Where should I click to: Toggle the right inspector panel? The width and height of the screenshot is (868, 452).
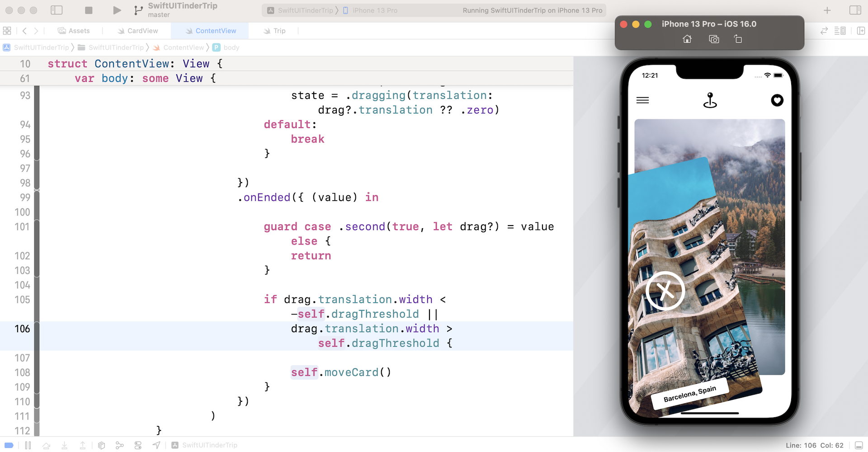(x=855, y=10)
